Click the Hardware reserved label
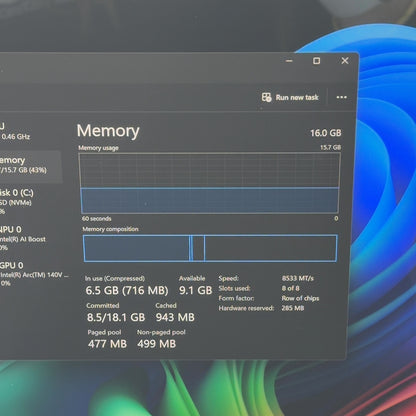The width and height of the screenshot is (416, 416). pos(246,308)
